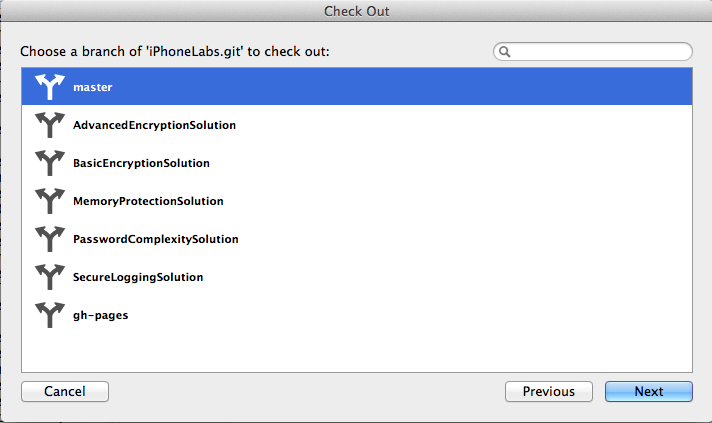The width and height of the screenshot is (712, 423).
Task: Choose the BasicEncryptionSolution branch name
Action: 141,163
